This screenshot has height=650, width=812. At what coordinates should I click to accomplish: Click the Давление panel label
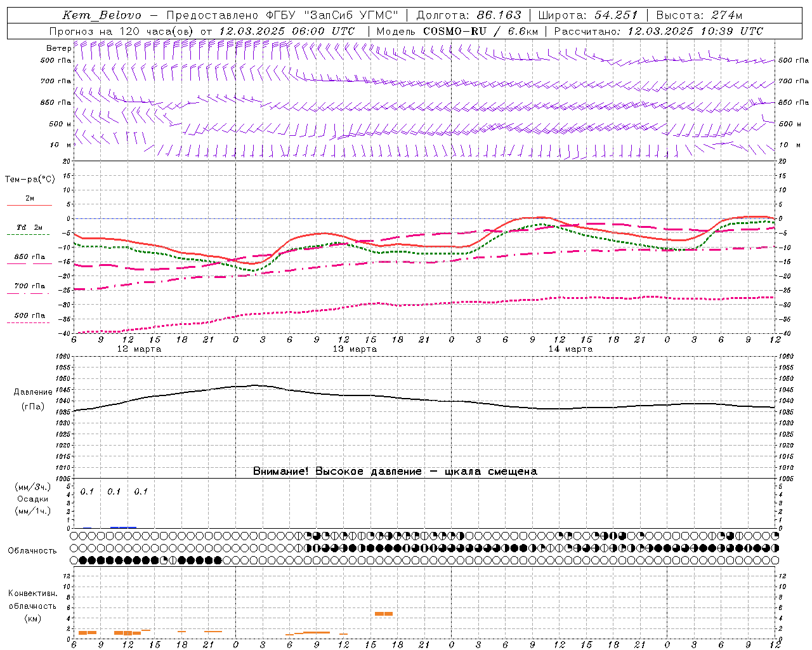33,392
